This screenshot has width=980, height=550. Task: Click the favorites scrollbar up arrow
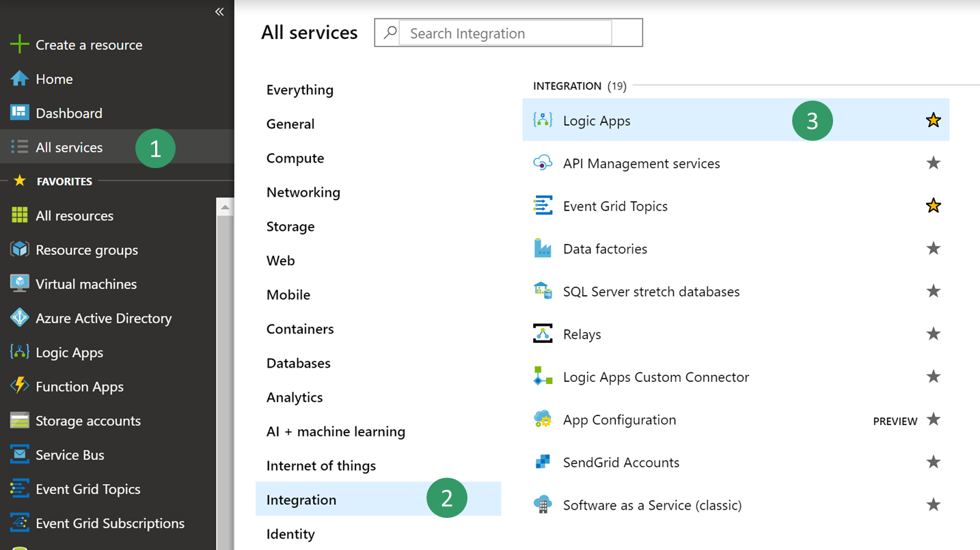click(x=225, y=206)
